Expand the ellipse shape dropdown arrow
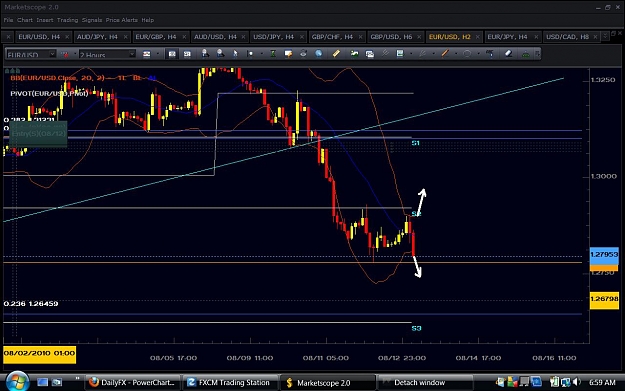The width and height of the screenshot is (625, 391). [x=478, y=54]
